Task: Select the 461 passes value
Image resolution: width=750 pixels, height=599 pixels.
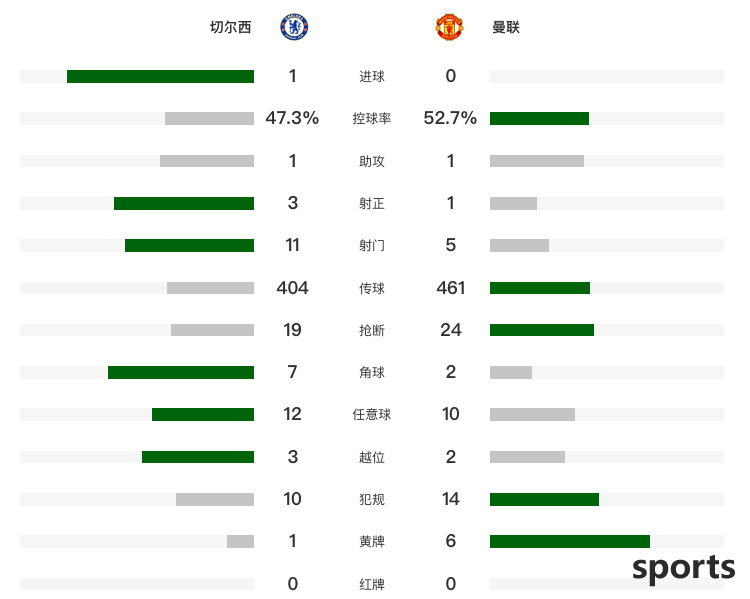Action: pyautogui.click(x=451, y=288)
